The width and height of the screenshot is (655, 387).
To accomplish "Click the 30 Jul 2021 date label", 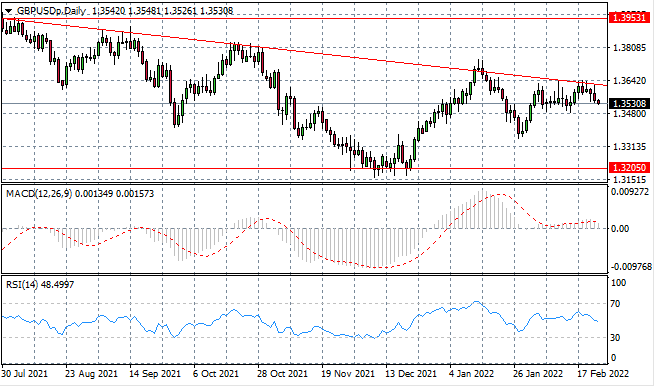I will pos(25,373).
